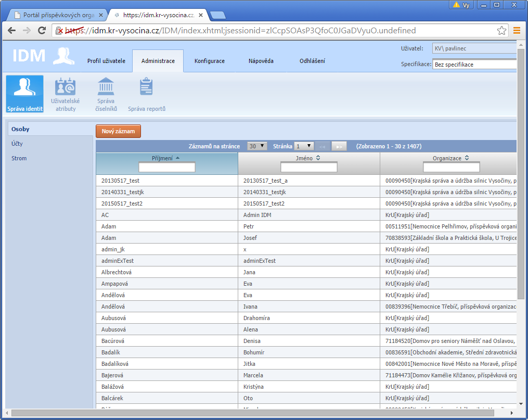Go to next page of records
This screenshot has height=420, width=528.
tap(339, 147)
